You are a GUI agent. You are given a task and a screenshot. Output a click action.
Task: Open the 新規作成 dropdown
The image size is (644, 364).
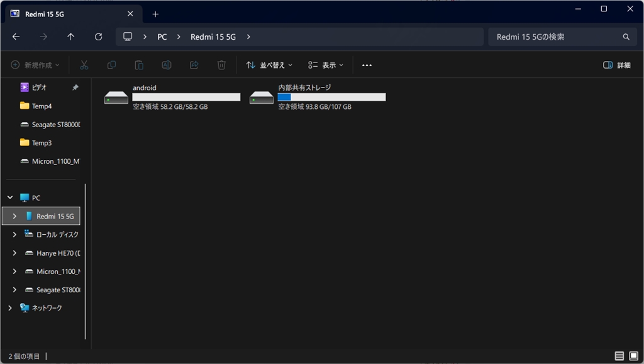pyautogui.click(x=35, y=65)
